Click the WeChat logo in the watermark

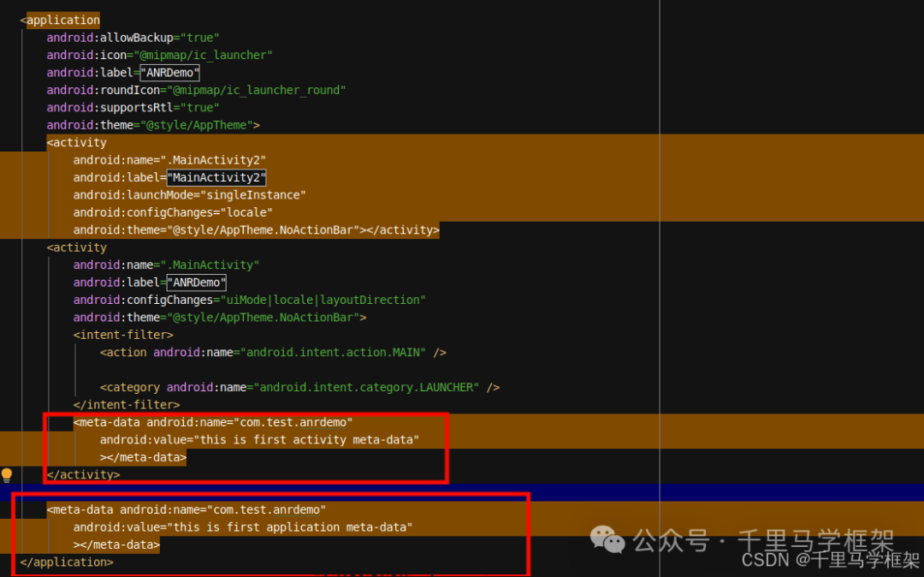pos(608,539)
